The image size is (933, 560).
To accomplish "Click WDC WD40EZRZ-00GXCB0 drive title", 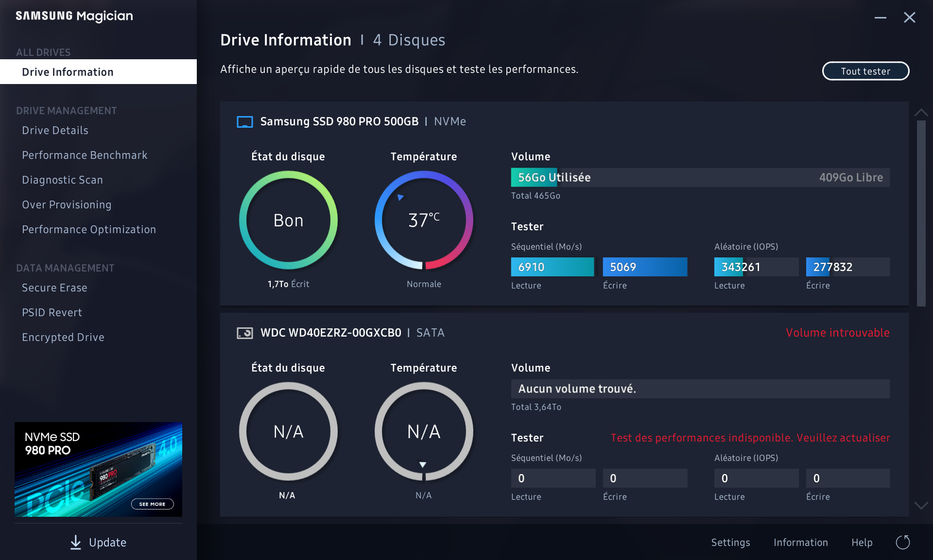I will 331,333.
